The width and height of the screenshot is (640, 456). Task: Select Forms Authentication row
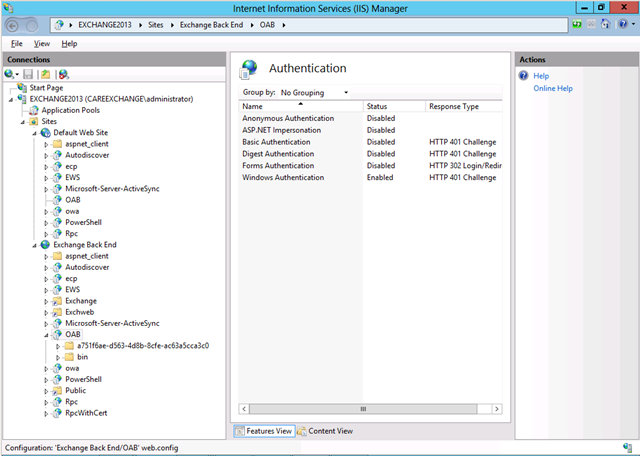[x=370, y=165]
